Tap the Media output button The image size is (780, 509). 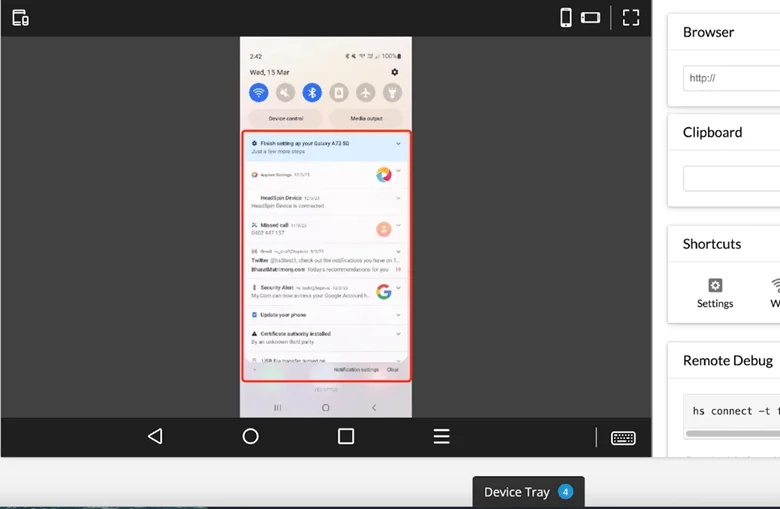[366, 118]
